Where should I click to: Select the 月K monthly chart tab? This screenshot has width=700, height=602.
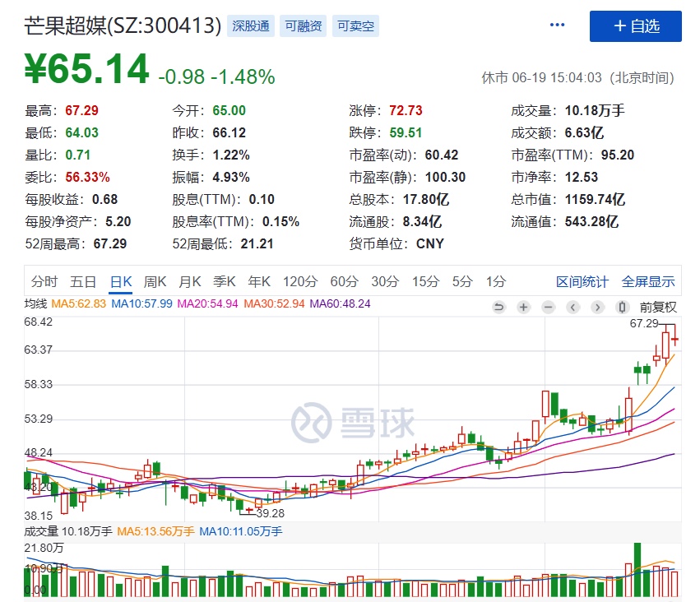click(190, 281)
